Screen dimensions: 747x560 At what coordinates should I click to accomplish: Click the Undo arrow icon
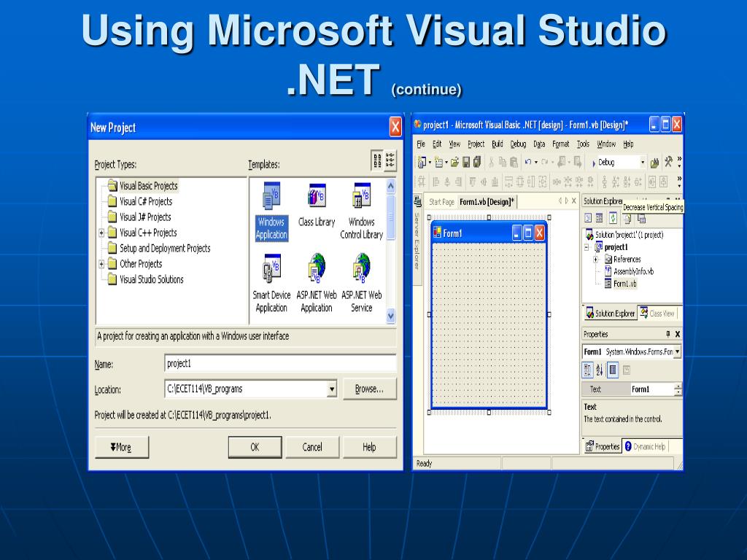click(x=527, y=163)
